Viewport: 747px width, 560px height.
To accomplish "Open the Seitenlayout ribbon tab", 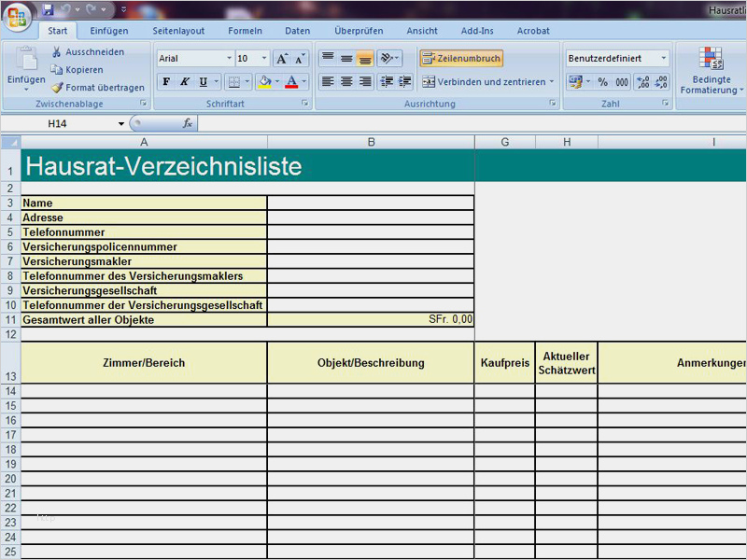I will coord(178,31).
